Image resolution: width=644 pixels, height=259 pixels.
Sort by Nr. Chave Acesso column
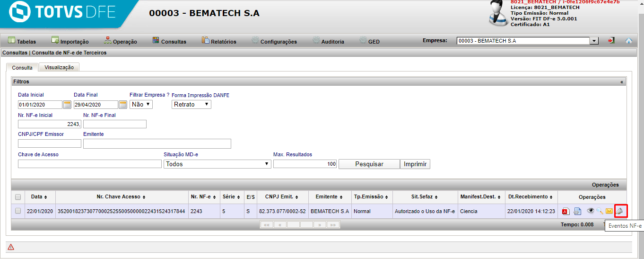pyautogui.click(x=121, y=196)
